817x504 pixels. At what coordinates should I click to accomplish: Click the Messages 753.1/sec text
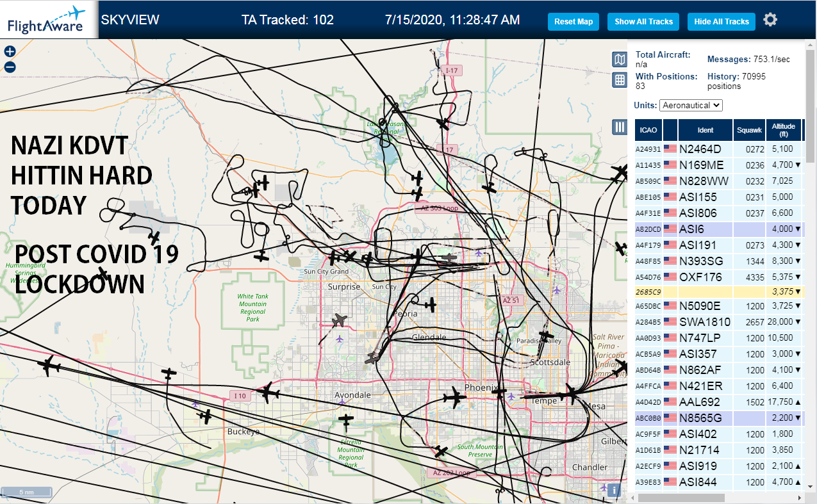[748, 60]
